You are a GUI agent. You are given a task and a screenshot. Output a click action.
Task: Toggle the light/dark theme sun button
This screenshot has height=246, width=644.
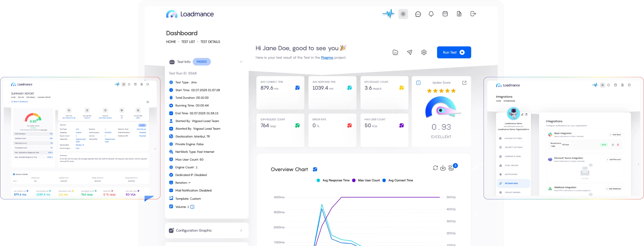click(x=403, y=14)
